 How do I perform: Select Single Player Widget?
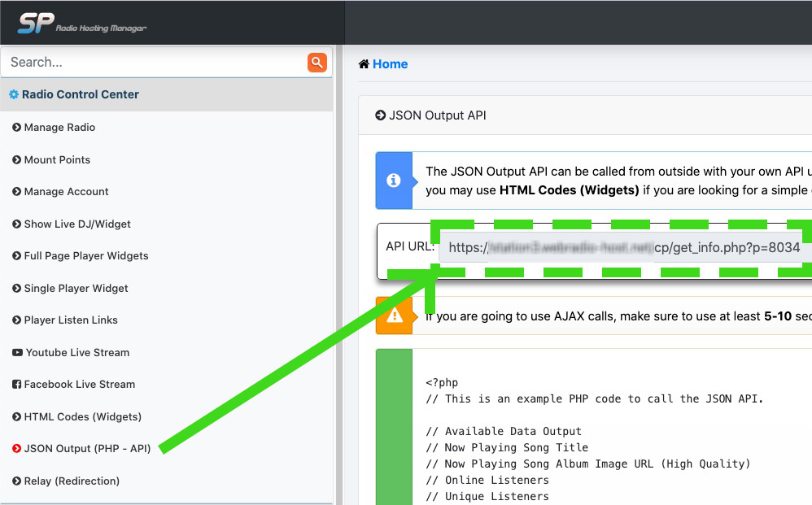pos(76,289)
